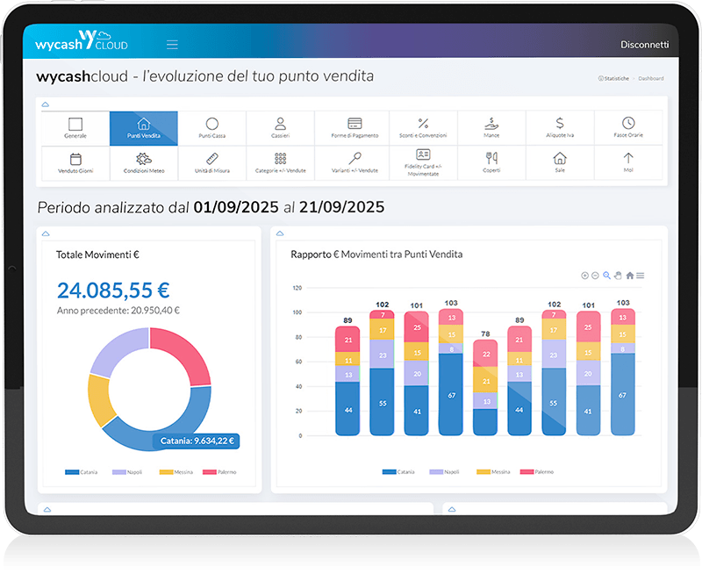
Task: Open the Sale rooms tile
Action: [x=560, y=163]
